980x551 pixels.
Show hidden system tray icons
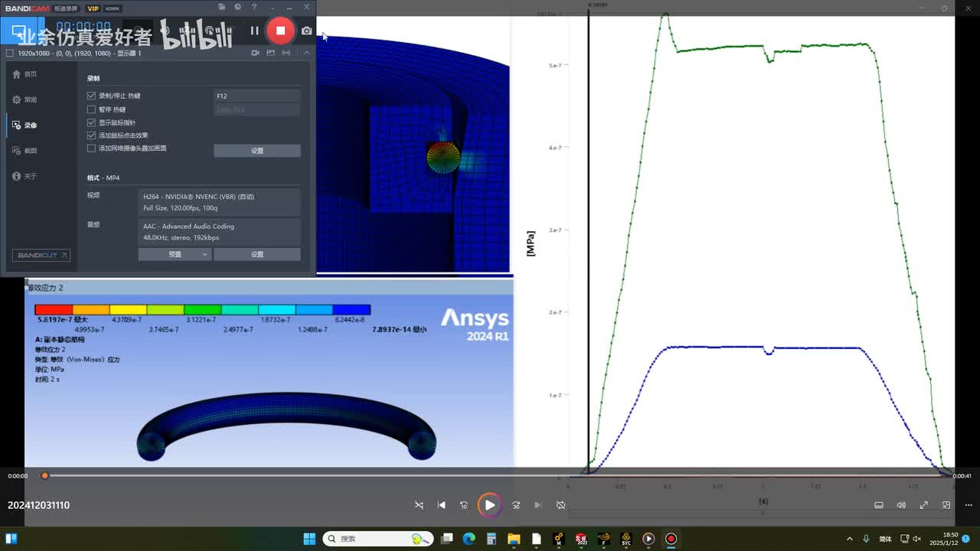pos(850,539)
